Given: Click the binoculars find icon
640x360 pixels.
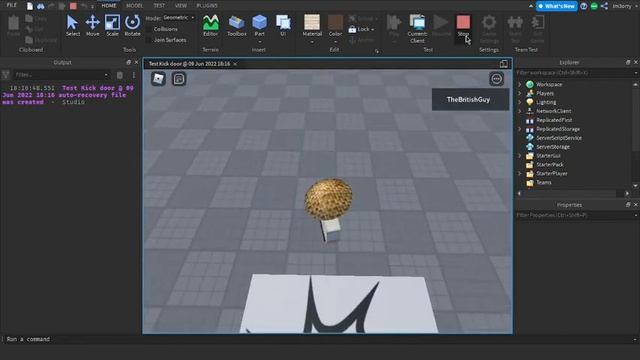Looking at the screenshot, I should tap(40, 6).
